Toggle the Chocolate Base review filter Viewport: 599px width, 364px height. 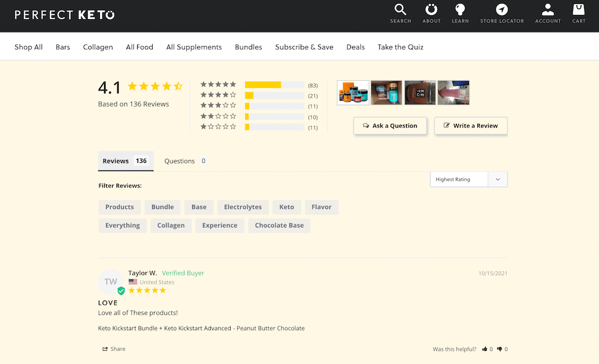(279, 225)
